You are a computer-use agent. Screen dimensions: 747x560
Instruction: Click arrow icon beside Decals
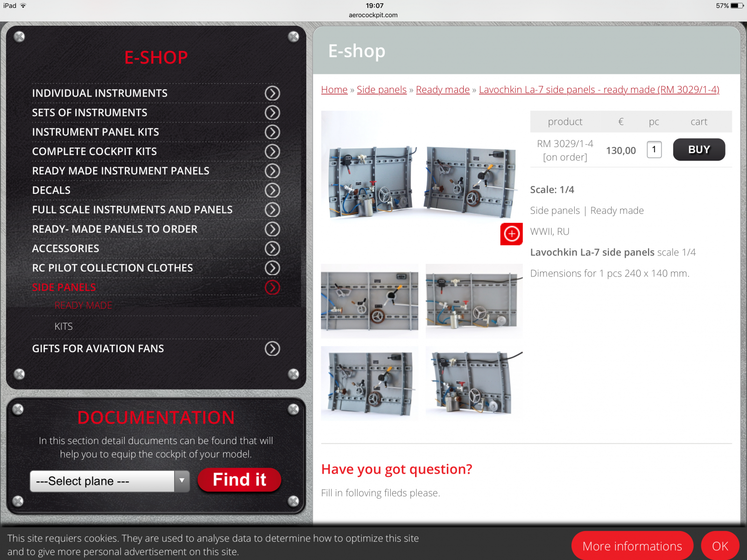pyautogui.click(x=272, y=190)
